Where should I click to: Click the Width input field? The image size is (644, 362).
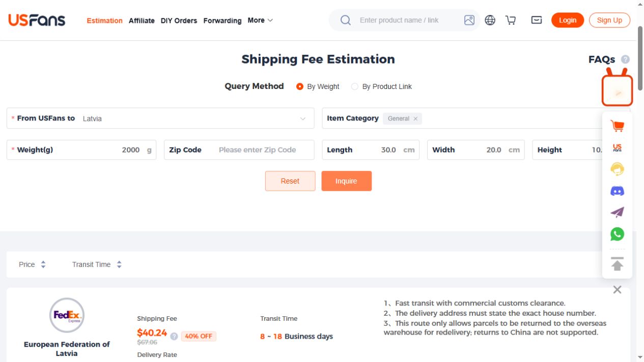476,150
